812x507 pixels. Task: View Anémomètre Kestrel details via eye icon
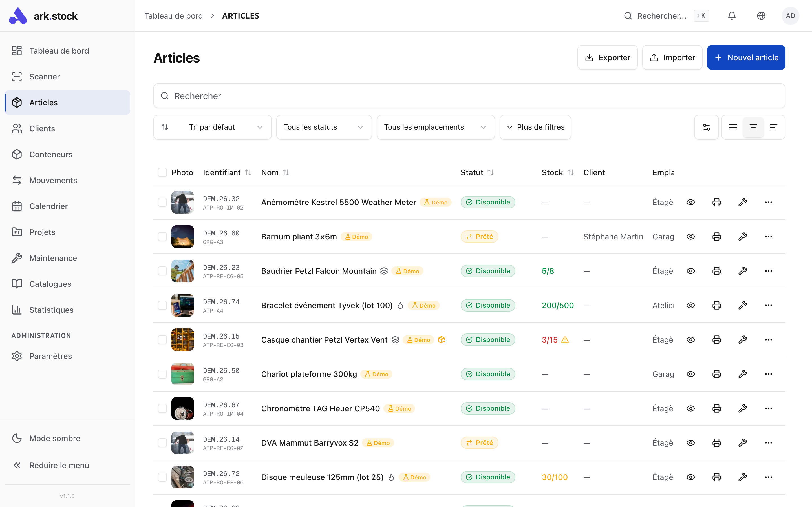tap(690, 202)
